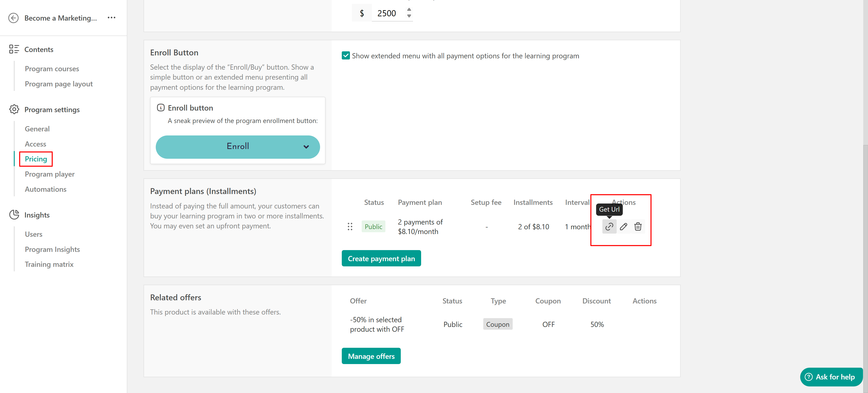Open the three-dots program options menu

pos(111,18)
